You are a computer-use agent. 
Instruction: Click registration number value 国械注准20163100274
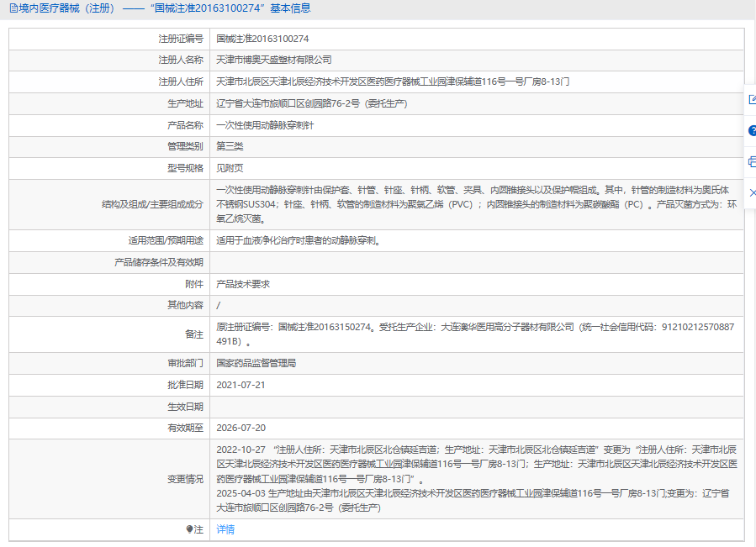tap(263, 39)
